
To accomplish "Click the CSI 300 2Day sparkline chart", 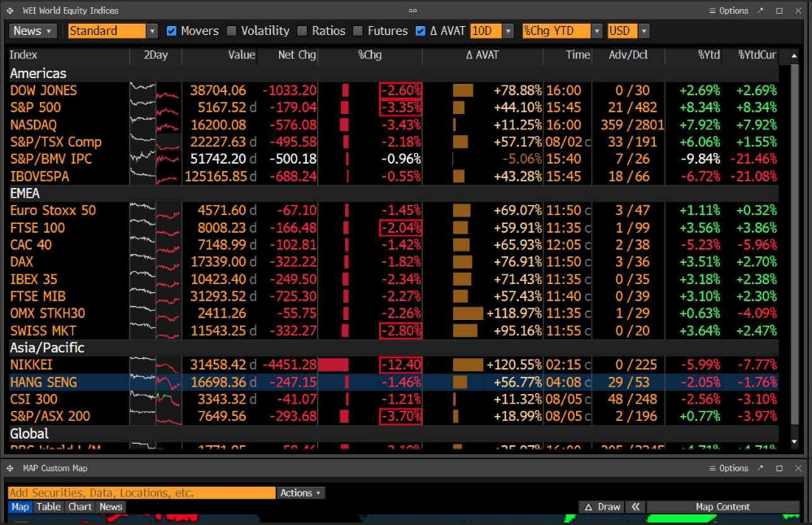I will click(155, 399).
